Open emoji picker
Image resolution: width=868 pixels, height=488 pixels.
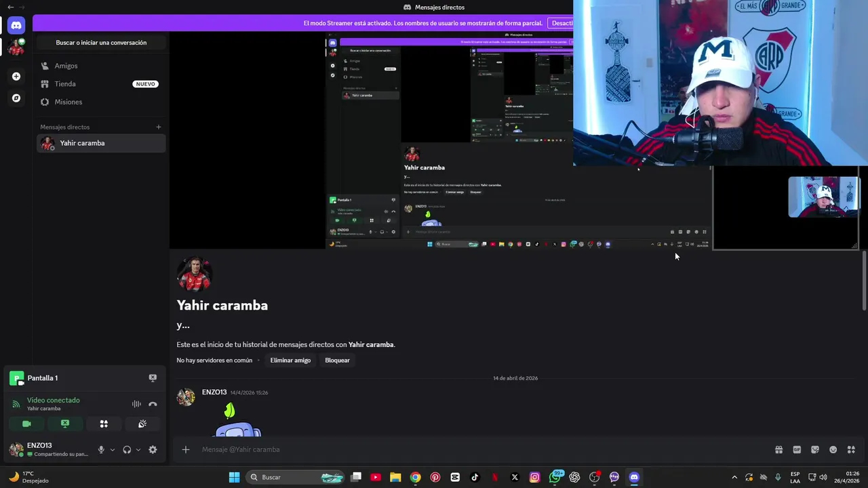coord(833,449)
